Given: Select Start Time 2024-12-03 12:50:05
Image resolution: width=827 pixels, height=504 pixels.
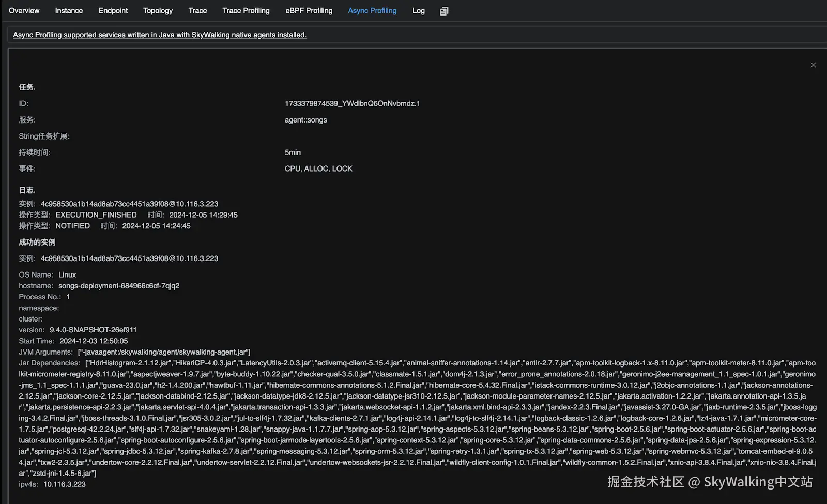Looking at the screenshot, I should point(94,341).
